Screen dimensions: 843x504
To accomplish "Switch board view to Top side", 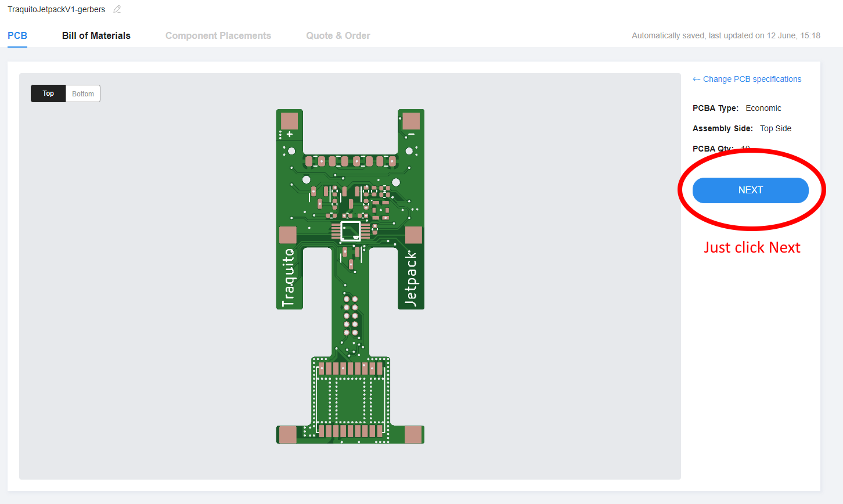I will tap(48, 93).
